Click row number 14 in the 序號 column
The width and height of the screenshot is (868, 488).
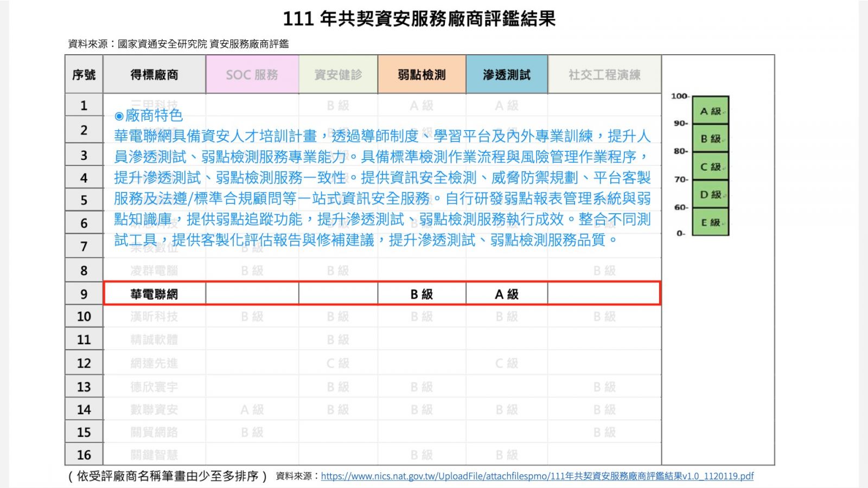(84, 409)
